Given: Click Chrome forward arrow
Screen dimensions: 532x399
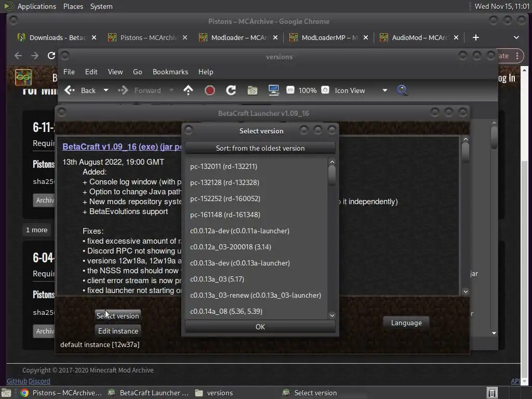Looking at the screenshot, I should click(x=35, y=56).
